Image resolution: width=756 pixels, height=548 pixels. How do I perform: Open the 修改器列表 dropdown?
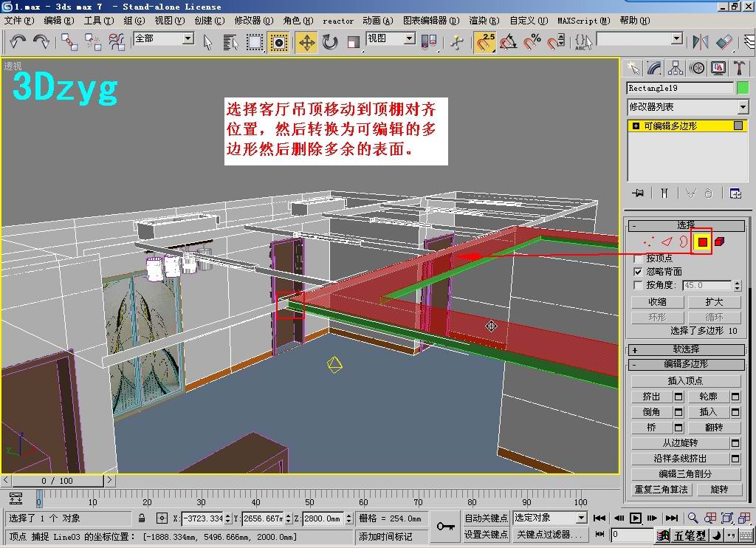click(x=743, y=107)
